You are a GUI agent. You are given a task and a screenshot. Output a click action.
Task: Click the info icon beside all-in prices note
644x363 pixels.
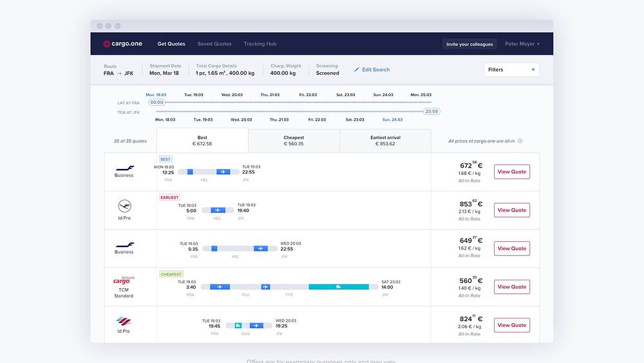click(x=520, y=141)
